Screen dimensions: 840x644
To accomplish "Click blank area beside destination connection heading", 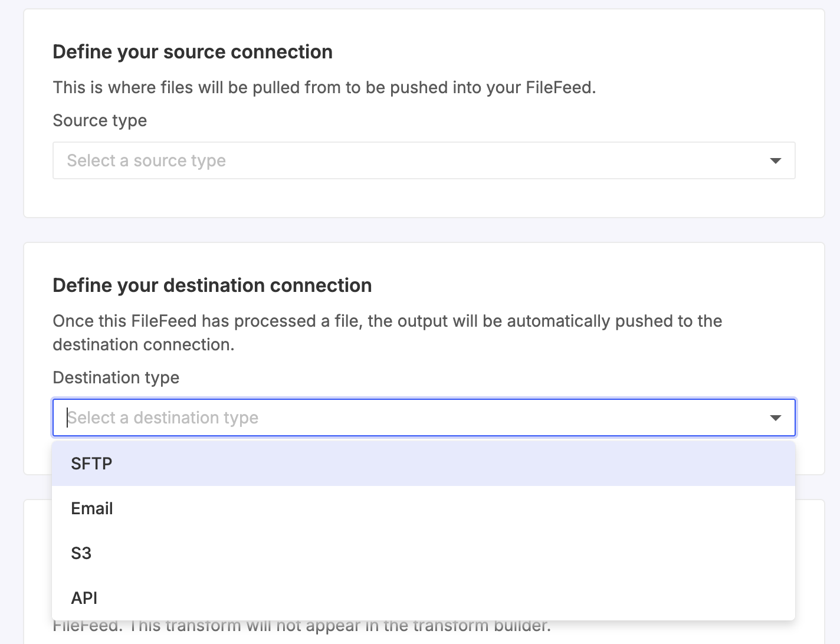I will pyautogui.click(x=590, y=285).
